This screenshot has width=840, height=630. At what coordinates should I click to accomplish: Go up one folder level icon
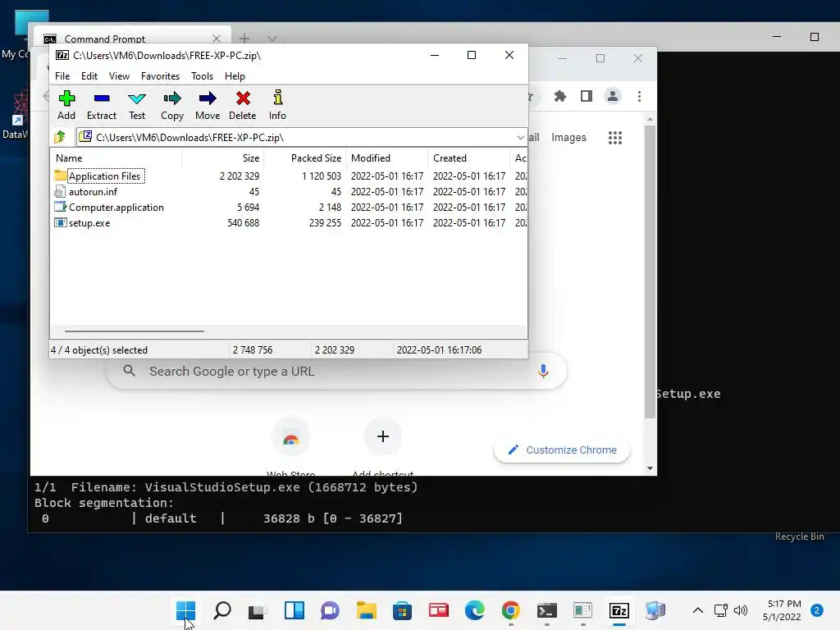coord(59,137)
